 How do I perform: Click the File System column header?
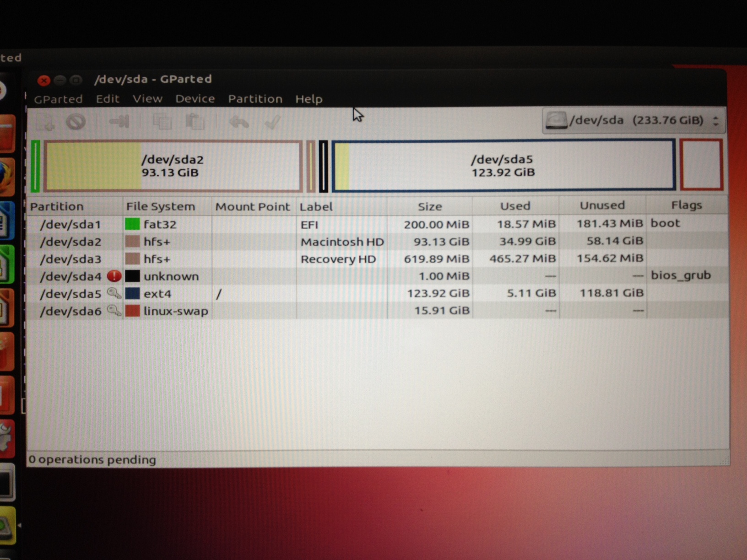tap(161, 206)
